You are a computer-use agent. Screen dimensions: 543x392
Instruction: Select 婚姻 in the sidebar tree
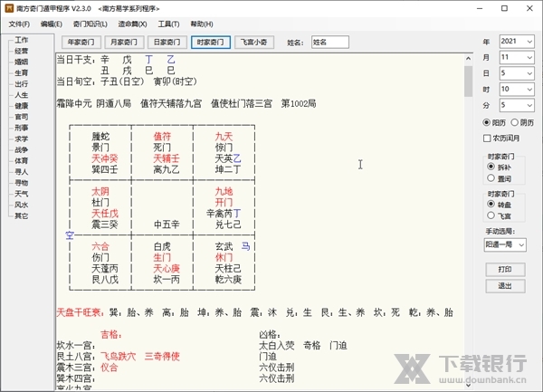tap(22, 62)
